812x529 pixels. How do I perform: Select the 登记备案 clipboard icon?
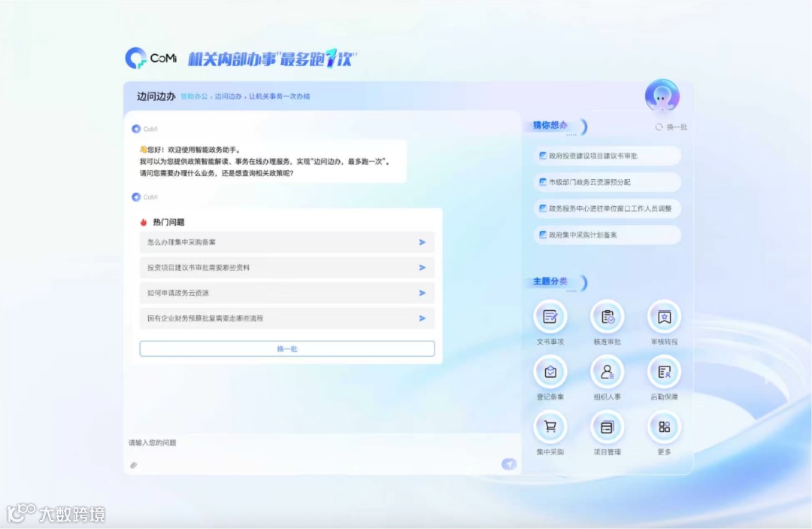tap(551, 371)
